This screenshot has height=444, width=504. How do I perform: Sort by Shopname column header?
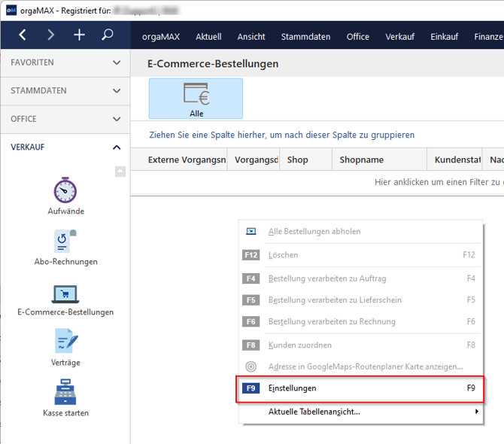click(x=379, y=160)
